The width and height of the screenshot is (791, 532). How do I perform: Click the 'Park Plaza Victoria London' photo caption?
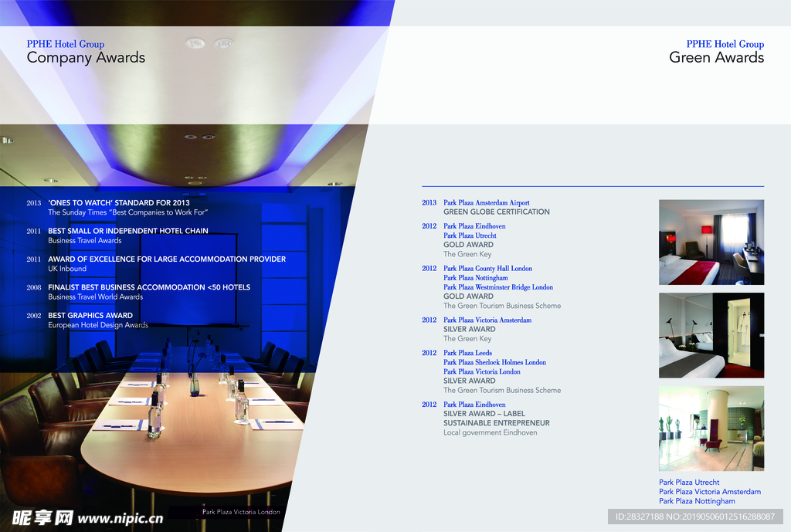[241, 512]
